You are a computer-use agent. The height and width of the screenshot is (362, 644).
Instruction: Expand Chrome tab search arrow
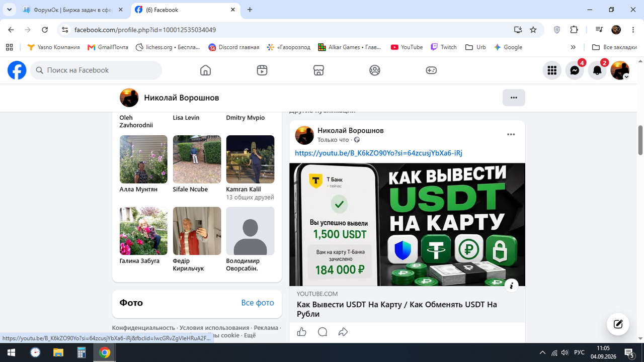pyautogui.click(x=9, y=10)
